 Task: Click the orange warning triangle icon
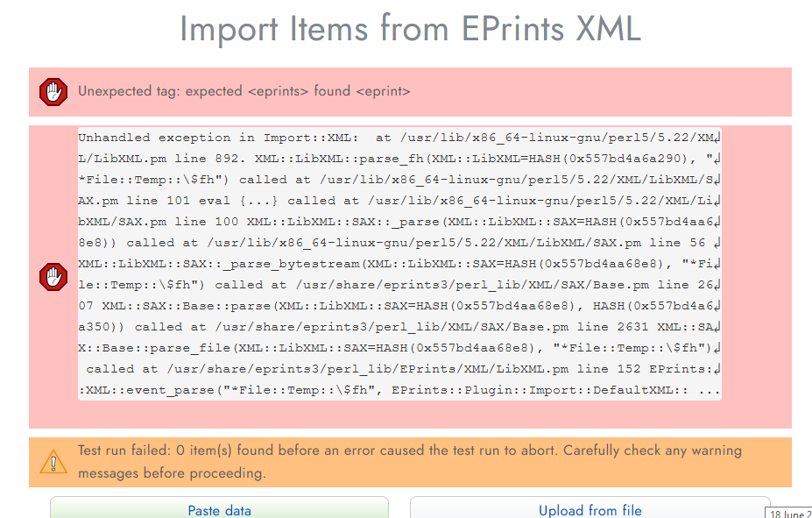point(53,462)
